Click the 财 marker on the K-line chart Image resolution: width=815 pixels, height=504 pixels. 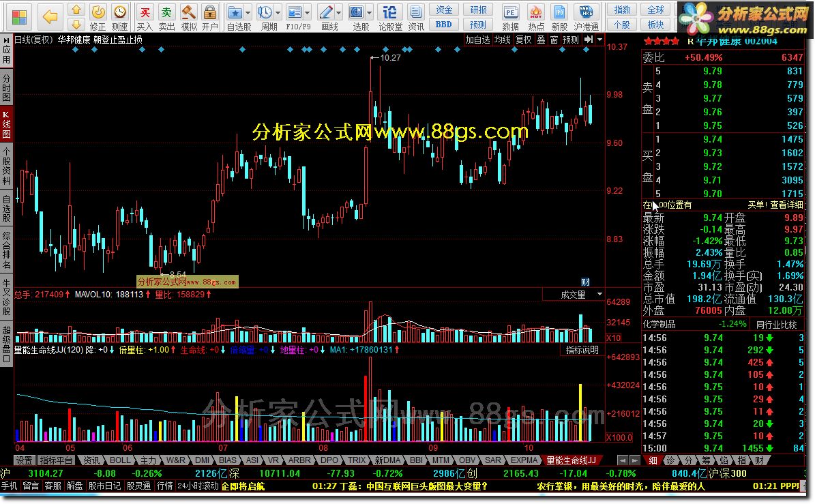(585, 282)
